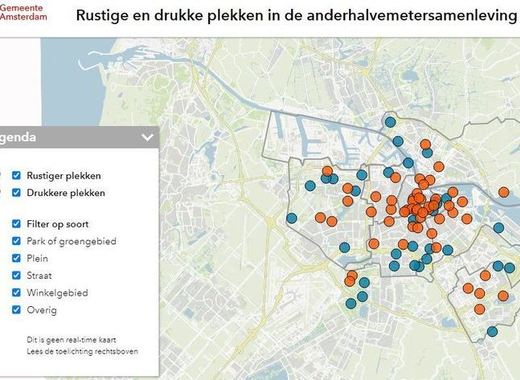Image resolution: width=520 pixels, height=380 pixels.
Task: Collapse the Legenda panel chevron
Action: (x=147, y=137)
